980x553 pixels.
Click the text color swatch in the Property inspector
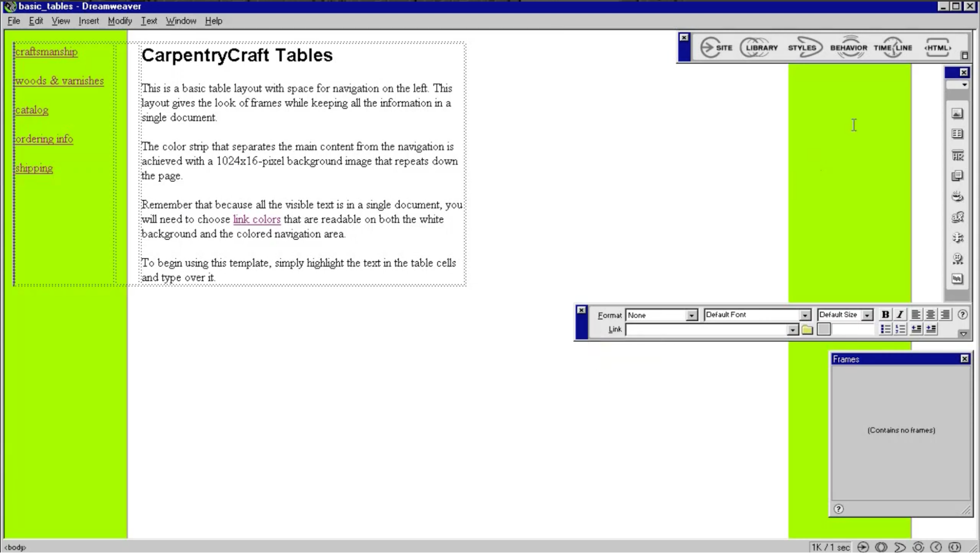pos(823,329)
